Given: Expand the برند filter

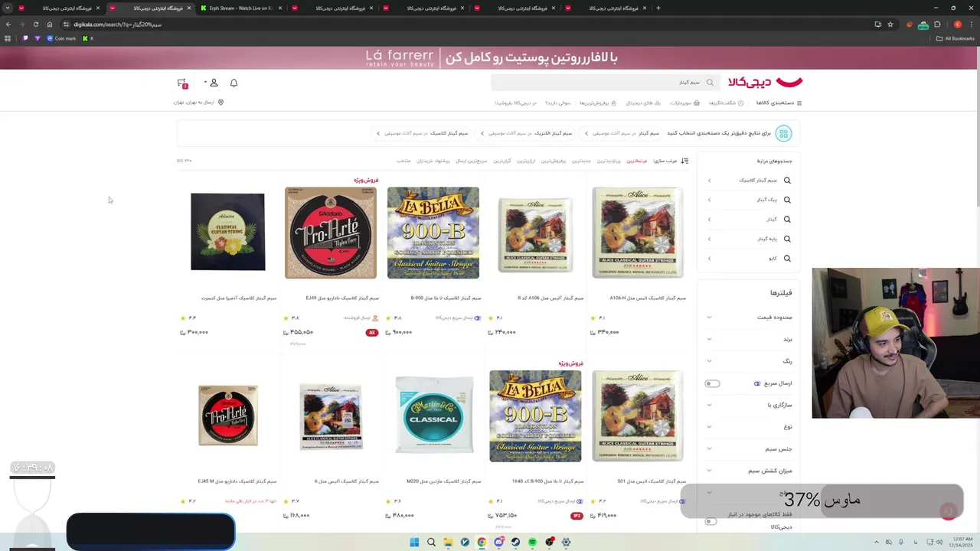Looking at the screenshot, I should [750, 339].
